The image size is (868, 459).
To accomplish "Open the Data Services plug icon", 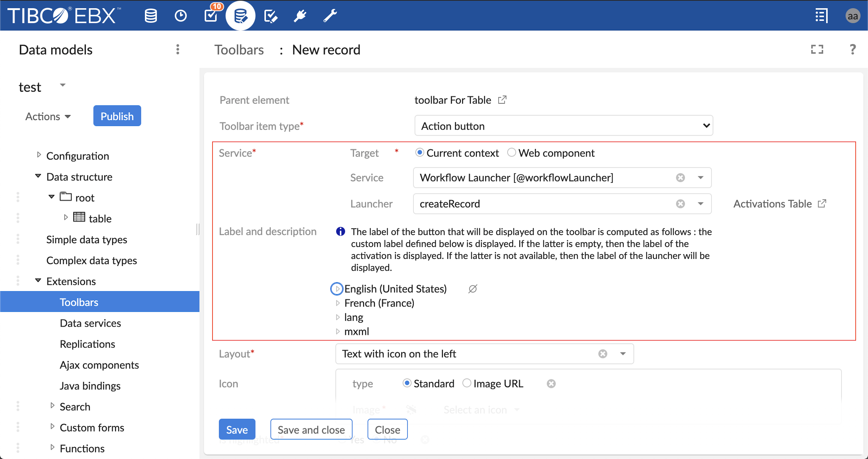I will pyautogui.click(x=300, y=16).
